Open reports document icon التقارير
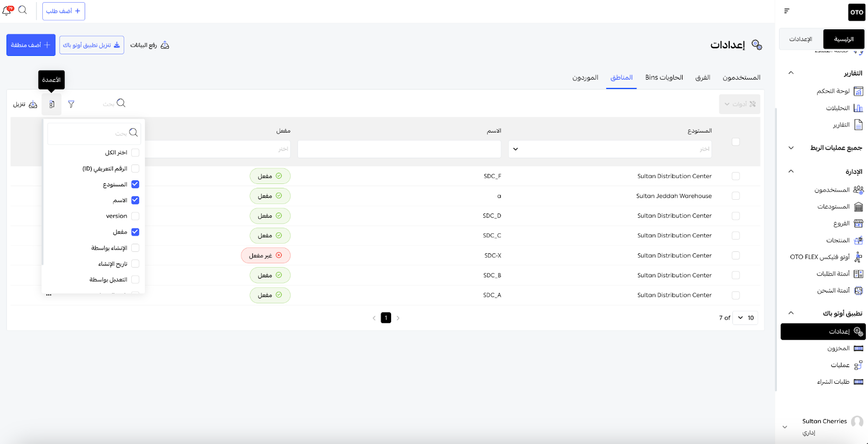 [858, 125]
